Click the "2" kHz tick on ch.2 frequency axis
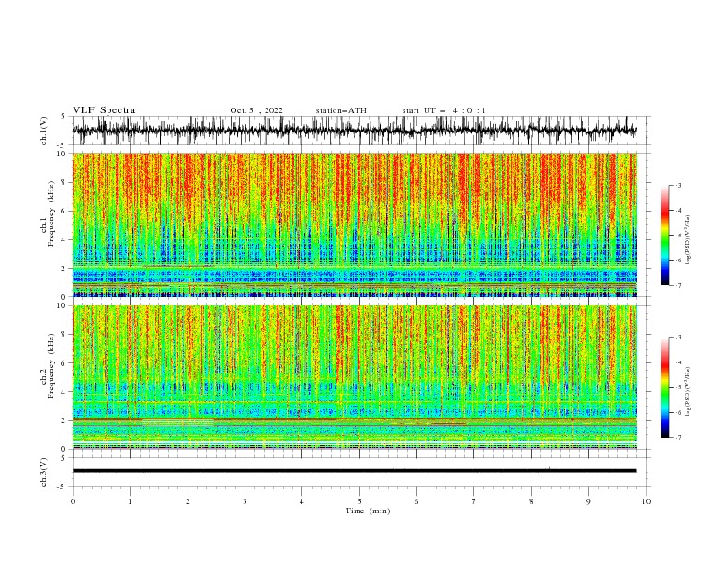 (x=64, y=420)
